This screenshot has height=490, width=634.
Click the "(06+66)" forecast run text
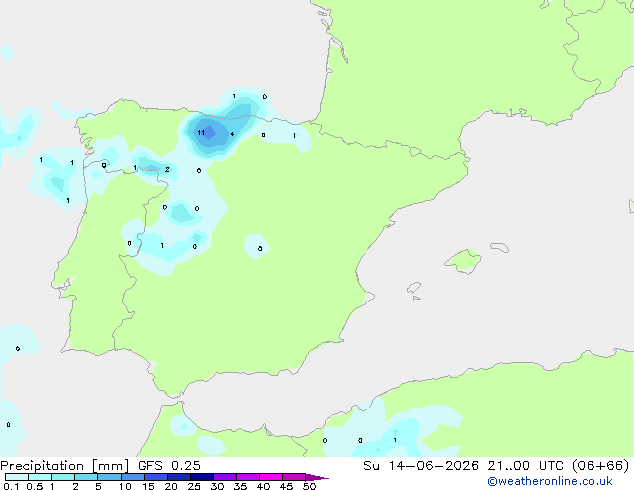[x=601, y=466]
